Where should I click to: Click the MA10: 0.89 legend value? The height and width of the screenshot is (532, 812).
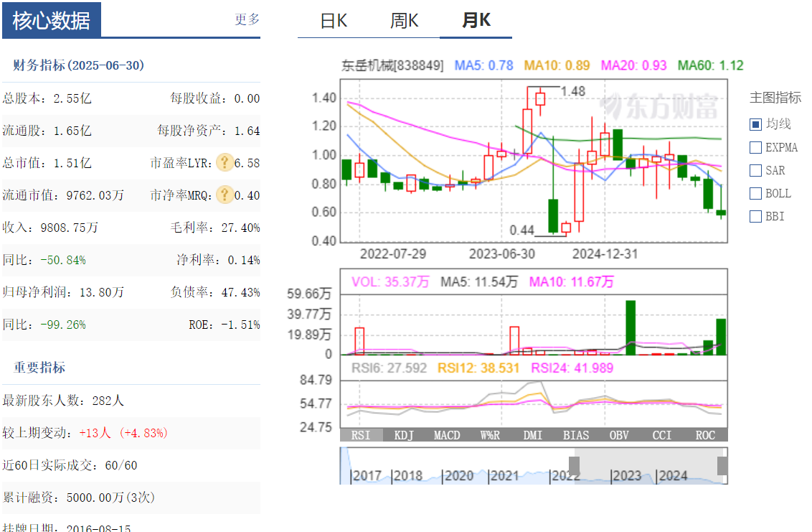pyautogui.click(x=557, y=65)
